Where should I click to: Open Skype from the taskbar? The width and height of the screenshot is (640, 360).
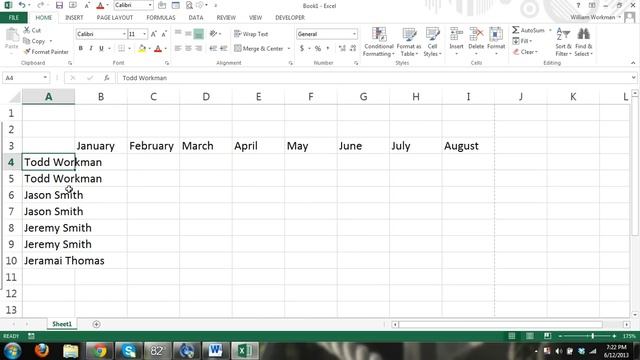coord(128,351)
